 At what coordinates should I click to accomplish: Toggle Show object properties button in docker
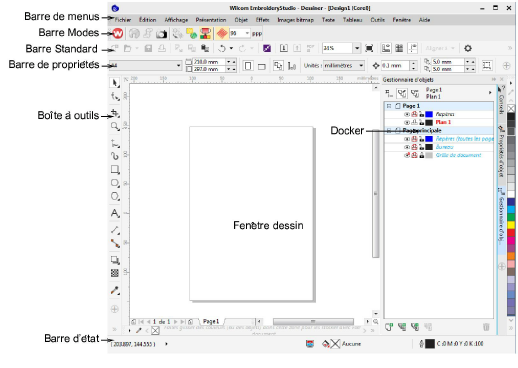pos(389,93)
